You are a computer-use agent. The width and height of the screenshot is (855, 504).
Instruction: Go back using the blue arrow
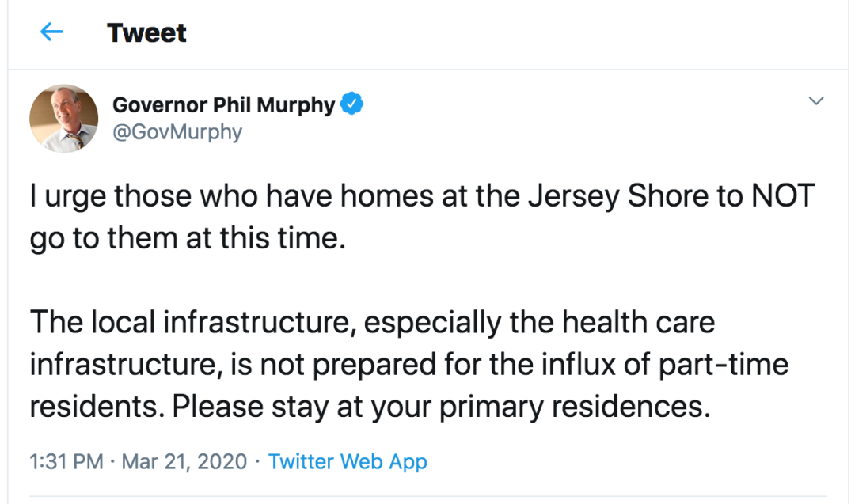[x=51, y=32]
